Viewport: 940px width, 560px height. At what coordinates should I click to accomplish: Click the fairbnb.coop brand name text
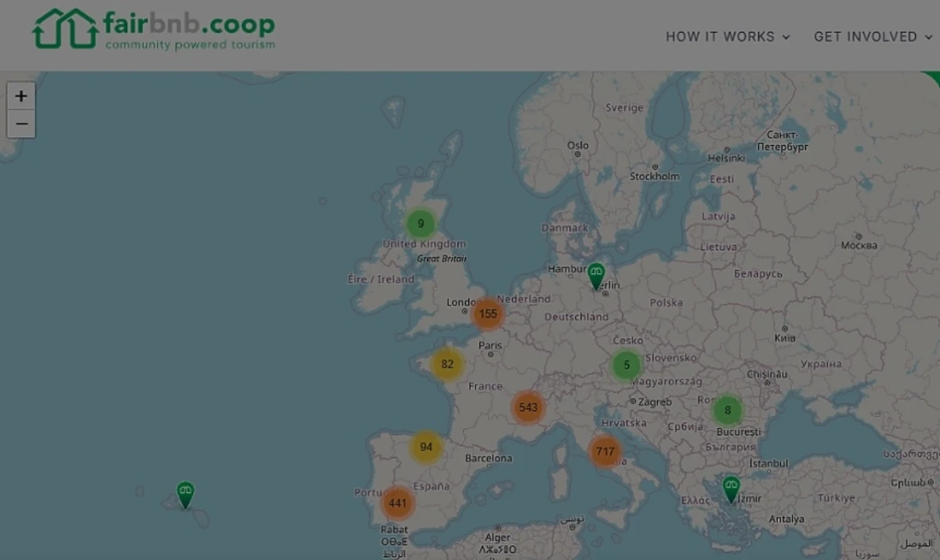tap(189, 23)
